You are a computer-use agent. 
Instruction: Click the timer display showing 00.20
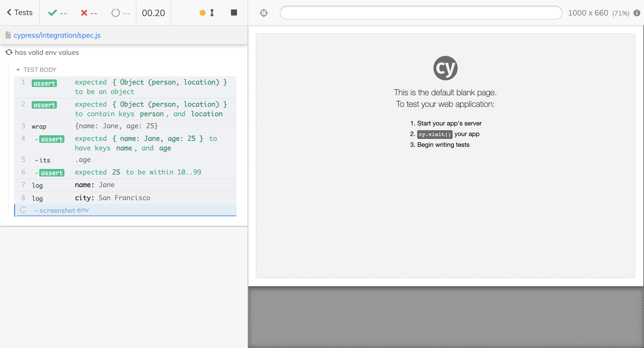pyautogui.click(x=153, y=13)
